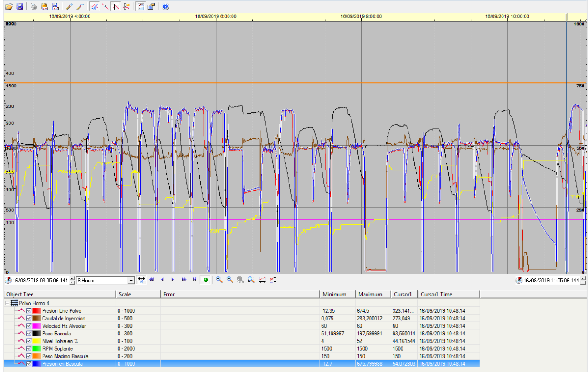Collapse the Polvo Horno 4 tree node

(8, 303)
